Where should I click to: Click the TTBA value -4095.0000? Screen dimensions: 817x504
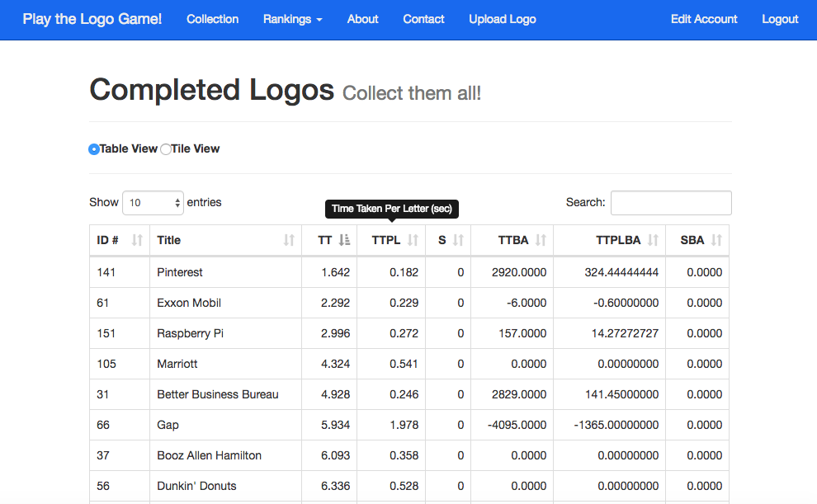(517, 425)
